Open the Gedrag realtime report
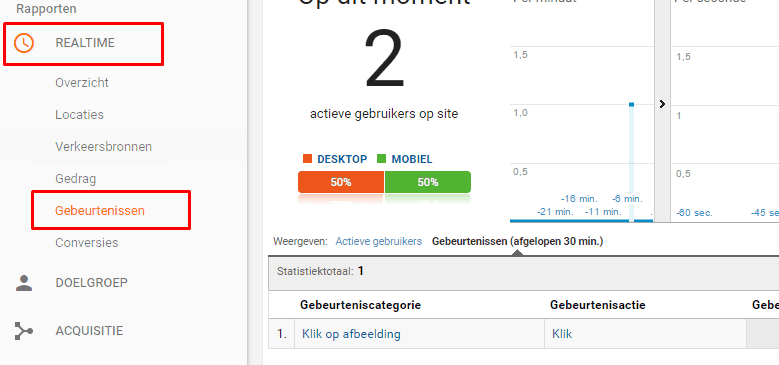The image size is (779, 365). [76, 179]
